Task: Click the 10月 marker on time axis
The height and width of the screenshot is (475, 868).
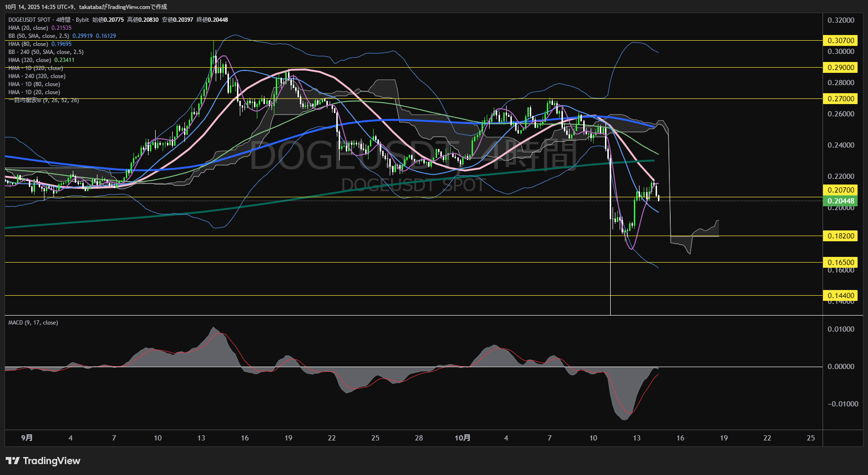Action: pos(462,438)
